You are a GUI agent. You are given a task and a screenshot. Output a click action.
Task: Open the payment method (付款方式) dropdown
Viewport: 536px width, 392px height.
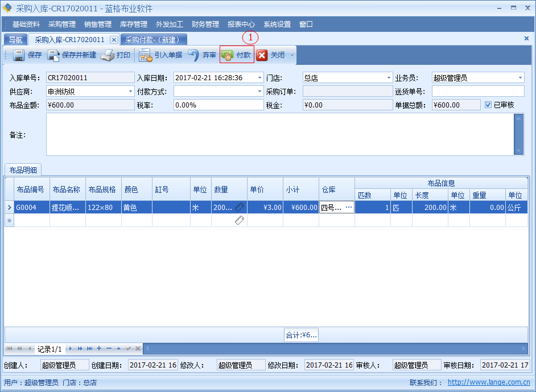pos(259,91)
